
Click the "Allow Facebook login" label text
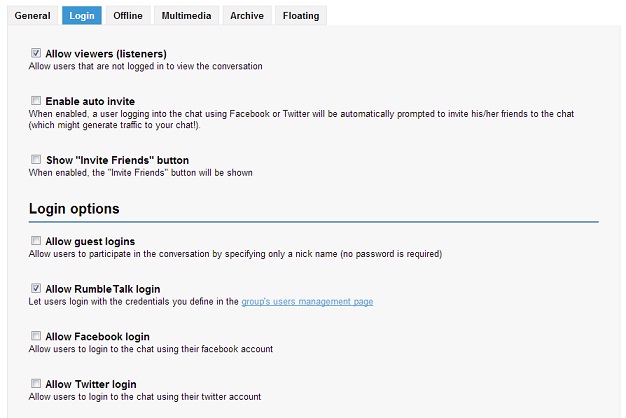[x=97, y=336]
